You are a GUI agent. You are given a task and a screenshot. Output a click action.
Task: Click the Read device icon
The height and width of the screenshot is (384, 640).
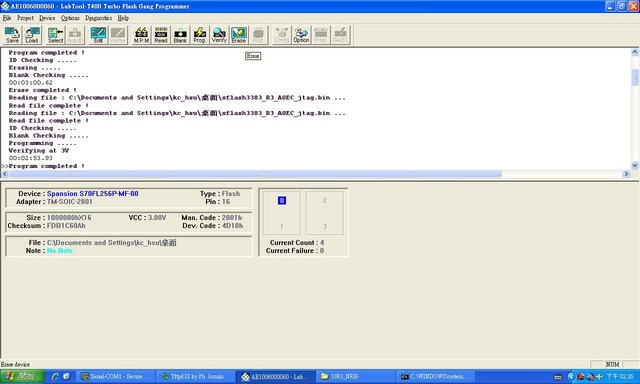click(x=161, y=35)
